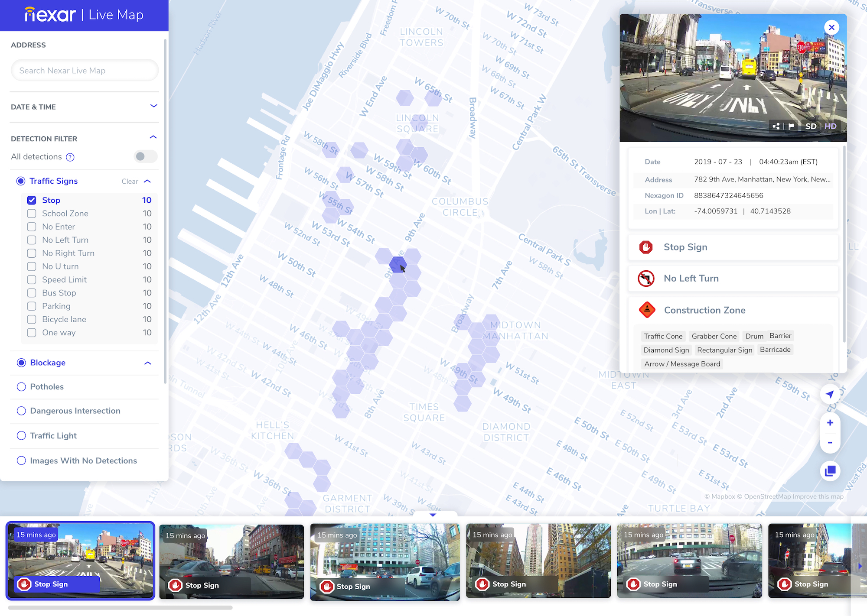Click the locate-me navigation arrow icon
Screen dimensions: 867x616
click(x=830, y=394)
